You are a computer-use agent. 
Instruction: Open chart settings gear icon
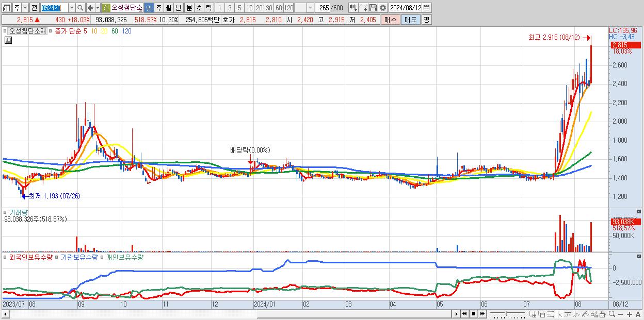click(383, 8)
